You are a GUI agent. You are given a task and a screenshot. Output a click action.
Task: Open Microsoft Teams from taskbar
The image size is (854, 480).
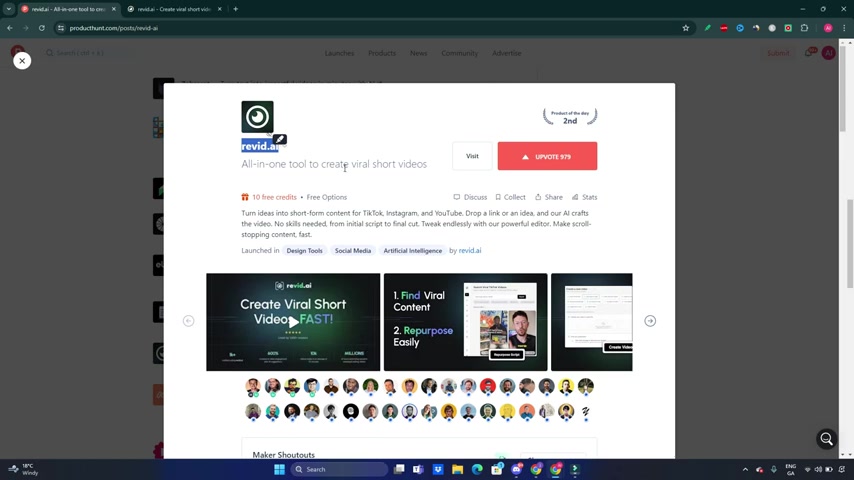(418, 469)
